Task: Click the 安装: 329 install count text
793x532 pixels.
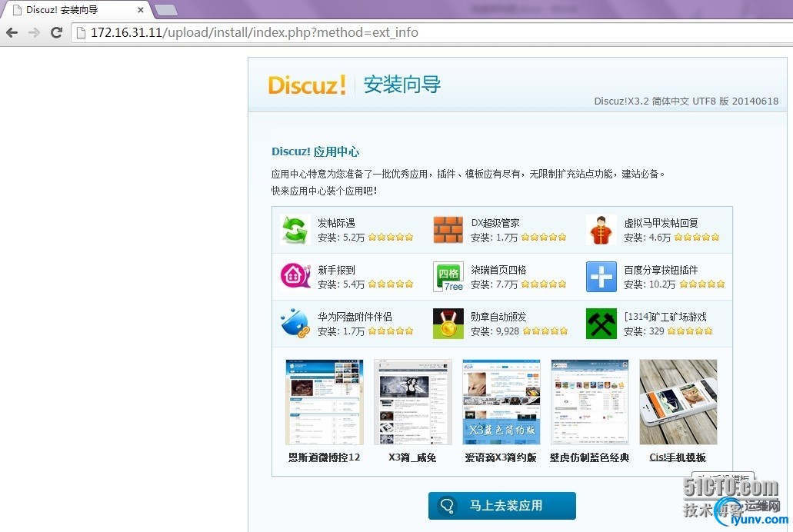Action: (x=644, y=331)
